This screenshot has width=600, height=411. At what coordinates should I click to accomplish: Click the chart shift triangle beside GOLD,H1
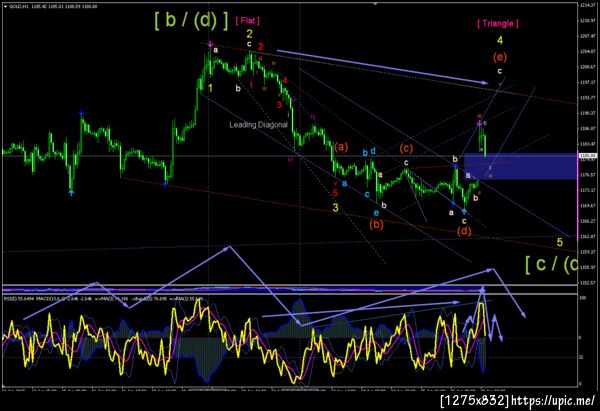5,7
